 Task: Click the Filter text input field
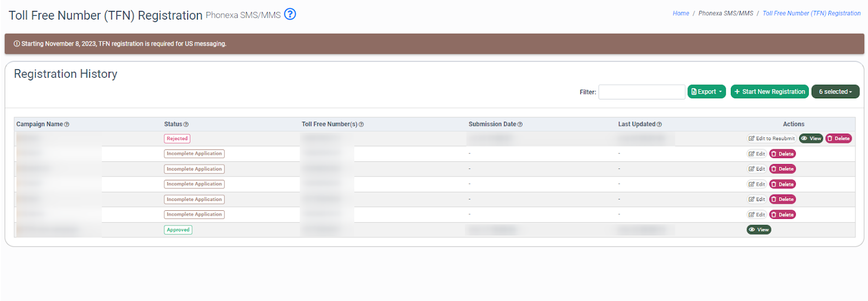641,92
